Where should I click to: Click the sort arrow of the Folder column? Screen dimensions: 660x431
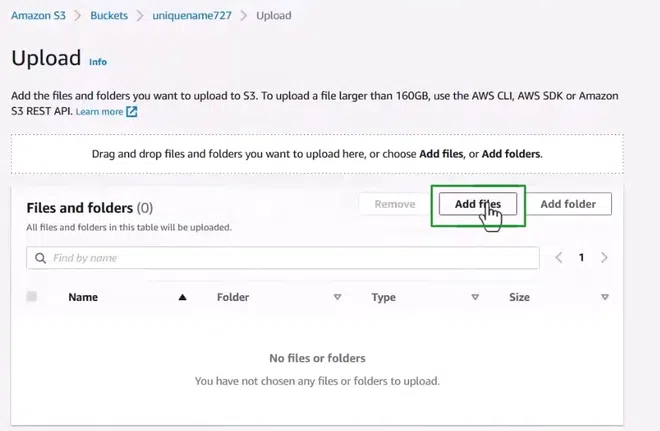337,297
